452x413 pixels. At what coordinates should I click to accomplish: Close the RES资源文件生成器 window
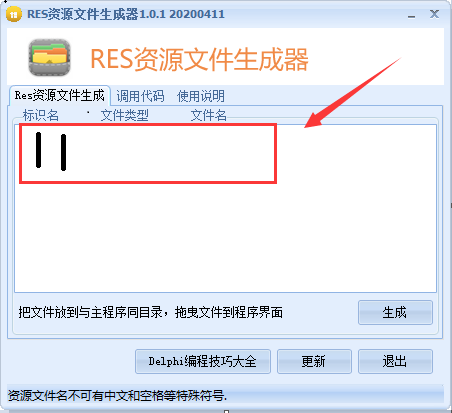click(434, 14)
